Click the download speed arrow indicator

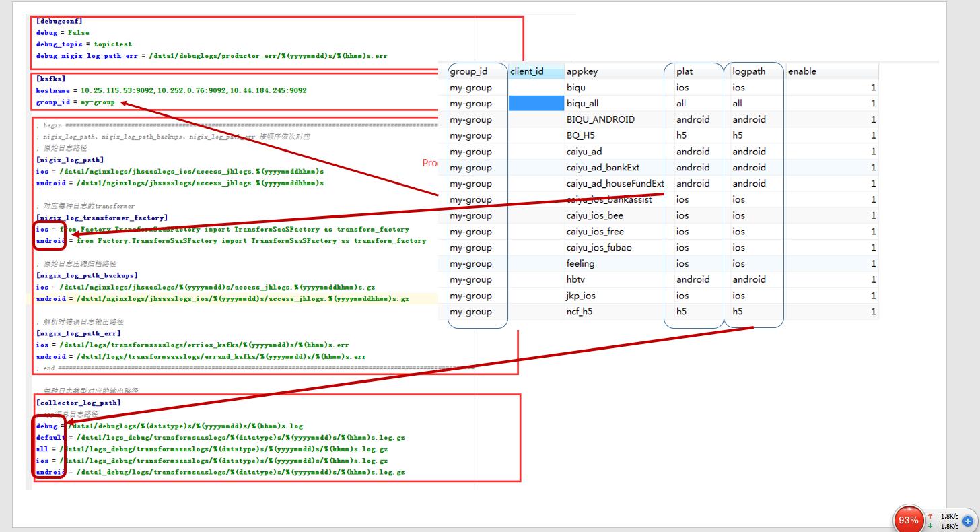[930, 526]
